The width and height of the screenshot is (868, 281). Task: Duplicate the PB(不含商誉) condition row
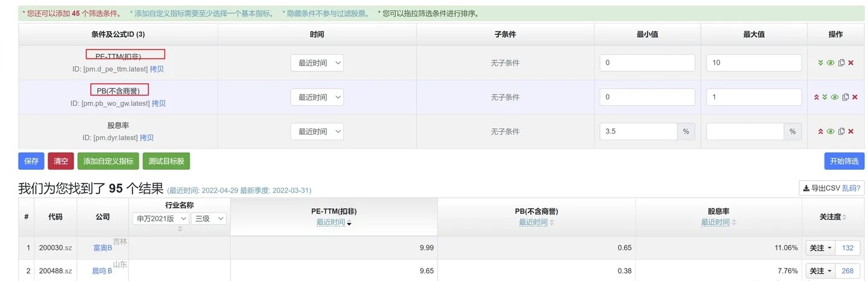(845, 97)
